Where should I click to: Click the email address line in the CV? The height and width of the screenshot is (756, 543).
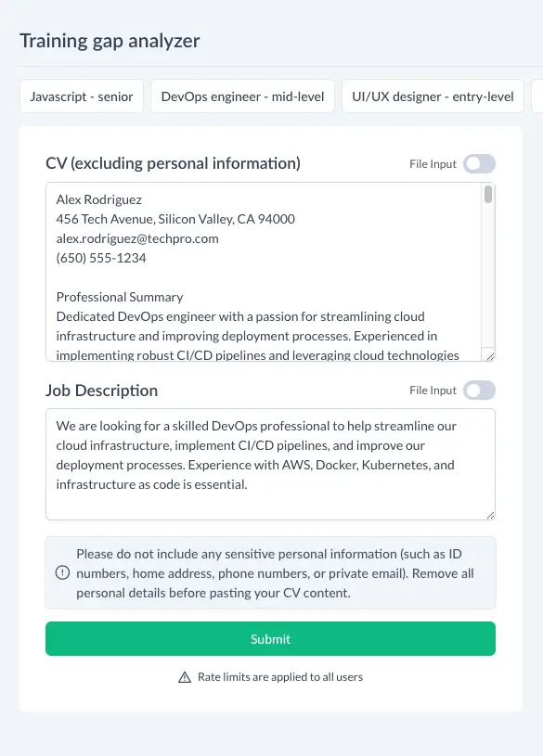click(137, 238)
